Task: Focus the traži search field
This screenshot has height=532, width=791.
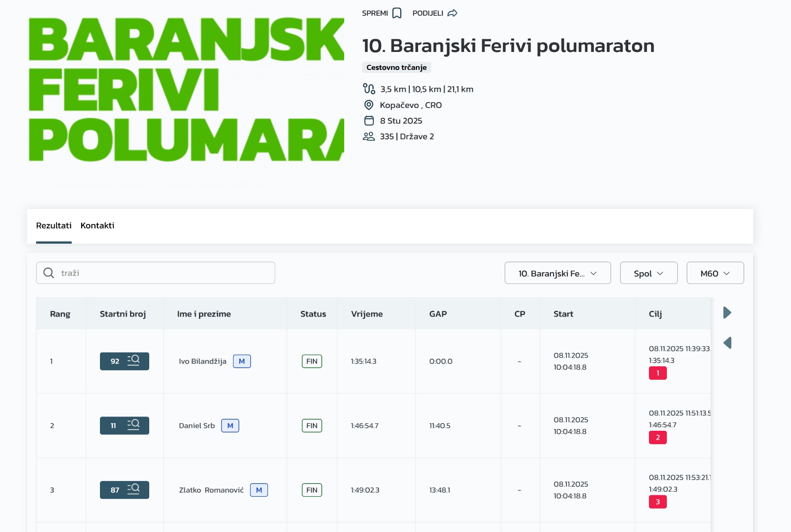Action: click(x=166, y=273)
